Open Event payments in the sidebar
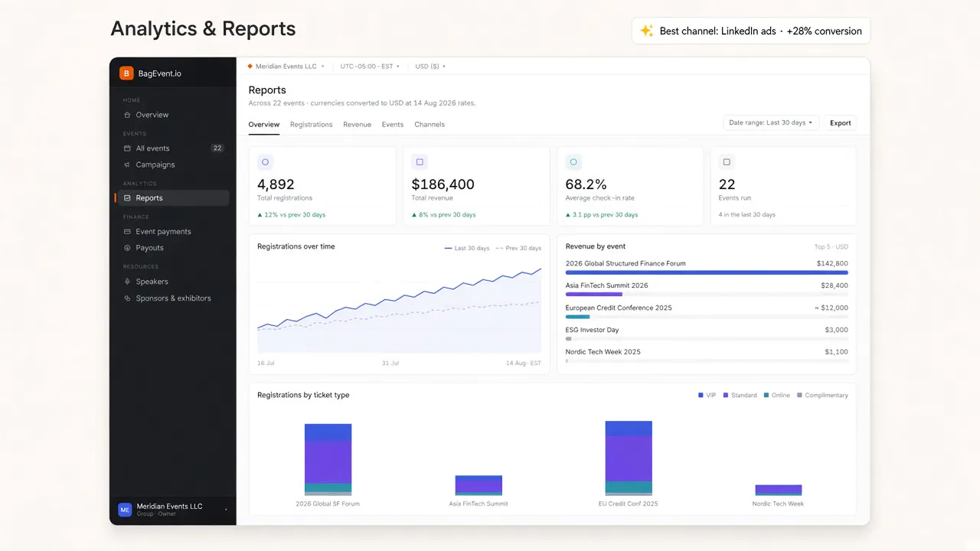Screen dimensions: 980x551 [x=173, y=231]
